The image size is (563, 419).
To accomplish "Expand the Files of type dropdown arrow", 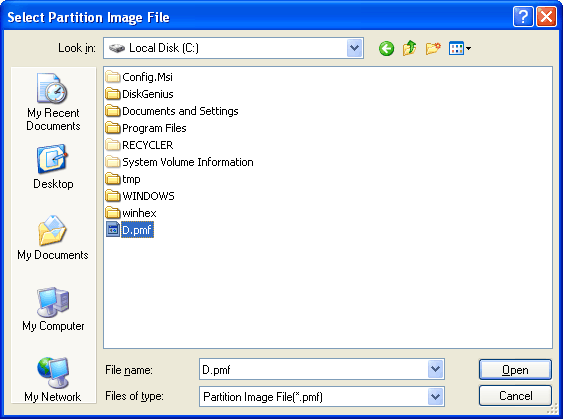I will [435, 396].
